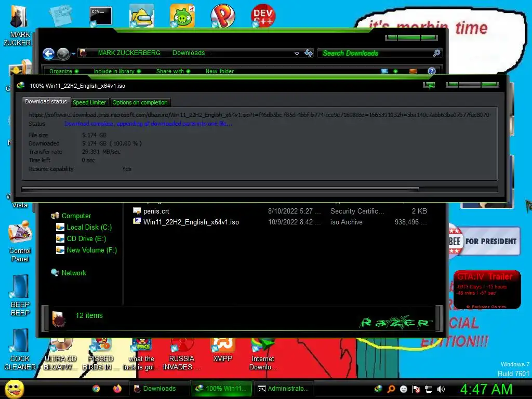Click the Change view icon in Explorer

384,71
